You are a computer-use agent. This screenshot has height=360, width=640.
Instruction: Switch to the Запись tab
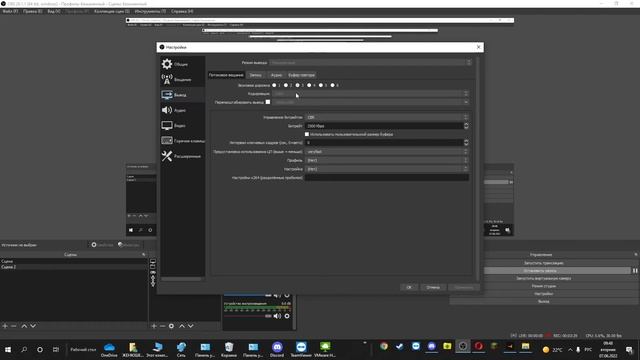256,75
